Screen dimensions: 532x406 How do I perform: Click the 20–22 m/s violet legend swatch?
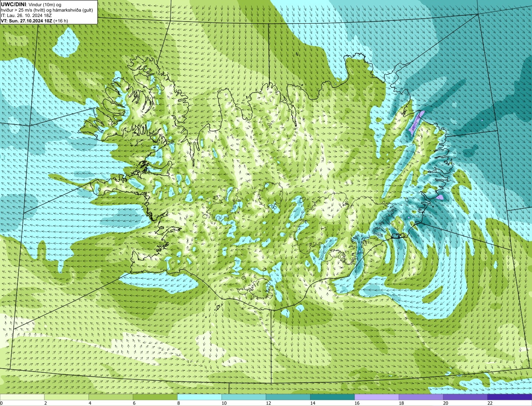point(465,397)
